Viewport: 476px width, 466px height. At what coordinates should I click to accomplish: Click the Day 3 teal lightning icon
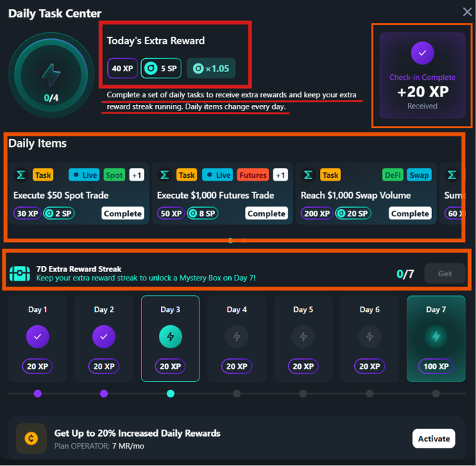coord(171,337)
